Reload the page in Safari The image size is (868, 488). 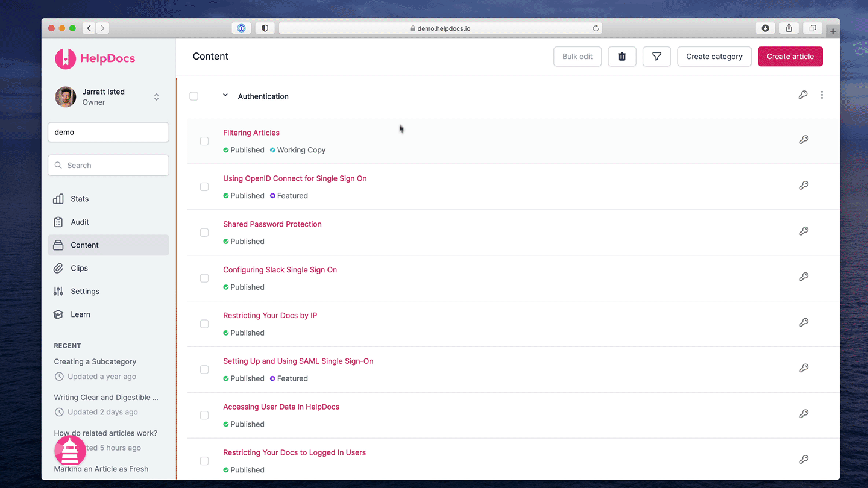[596, 28]
